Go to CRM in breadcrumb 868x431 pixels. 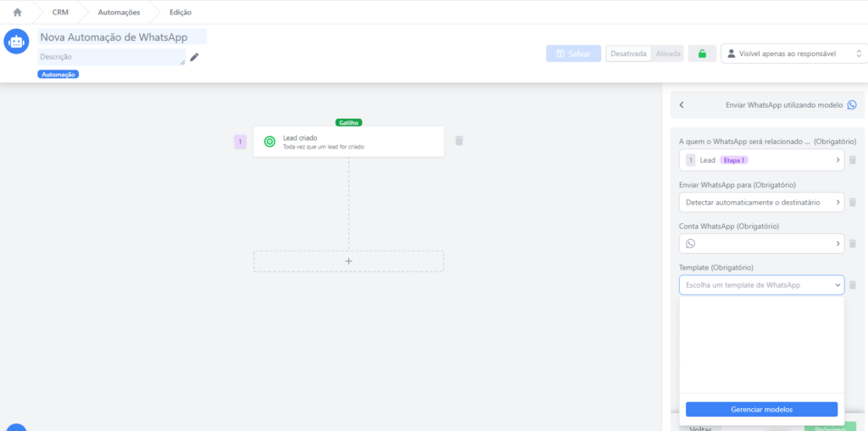pyautogui.click(x=60, y=13)
